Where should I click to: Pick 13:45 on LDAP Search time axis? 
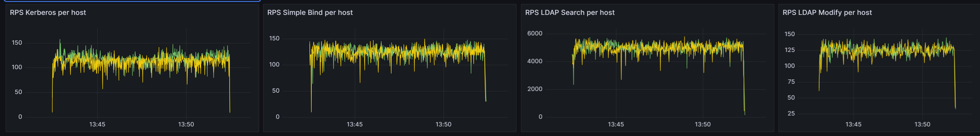(616, 124)
